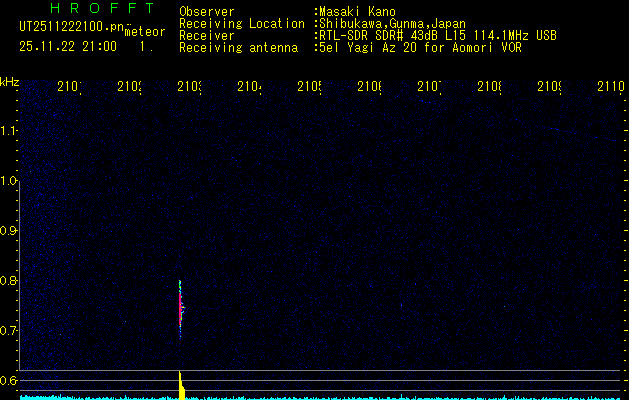629x400 pixels.
Task: Click the 2108 time axis marker
Action: click(x=489, y=87)
